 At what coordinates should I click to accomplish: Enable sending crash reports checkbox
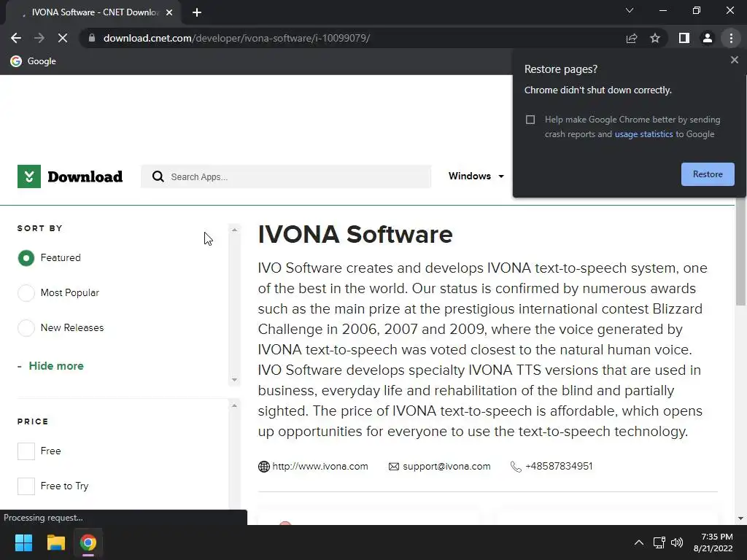point(530,120)
